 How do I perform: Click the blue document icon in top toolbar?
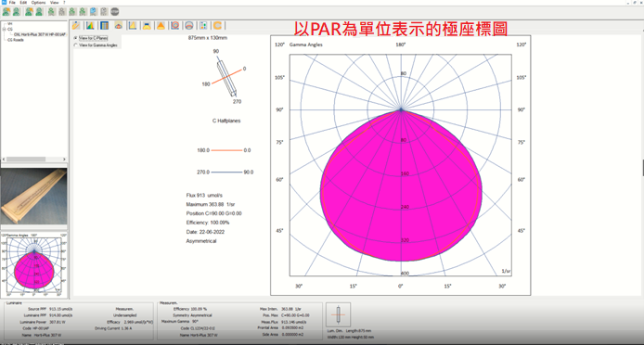tap(93, 11)
